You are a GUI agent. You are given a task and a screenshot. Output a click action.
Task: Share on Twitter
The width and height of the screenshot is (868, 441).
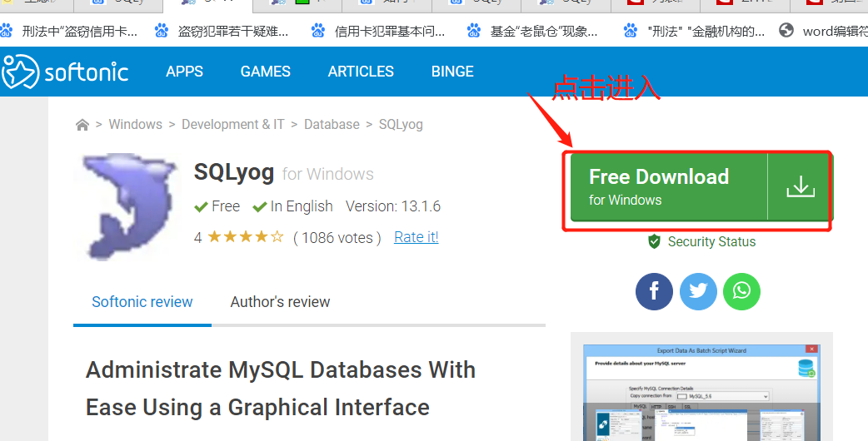coord(698,291)
